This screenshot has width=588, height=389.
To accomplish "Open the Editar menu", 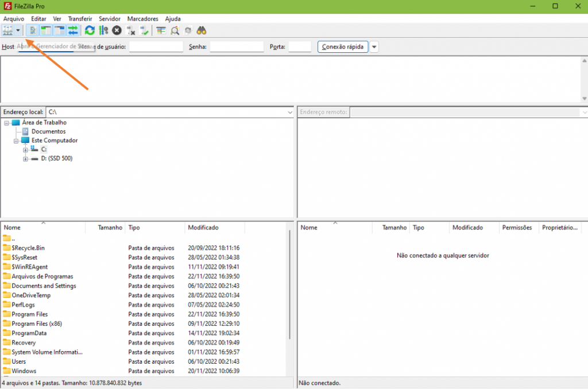I will click(38, 19).
